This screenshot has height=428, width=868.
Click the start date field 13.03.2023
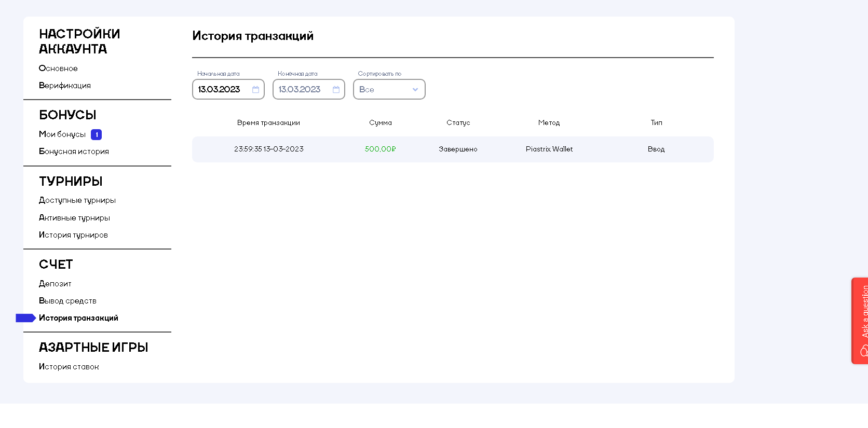pyautogui.click(x=220, y=90)
